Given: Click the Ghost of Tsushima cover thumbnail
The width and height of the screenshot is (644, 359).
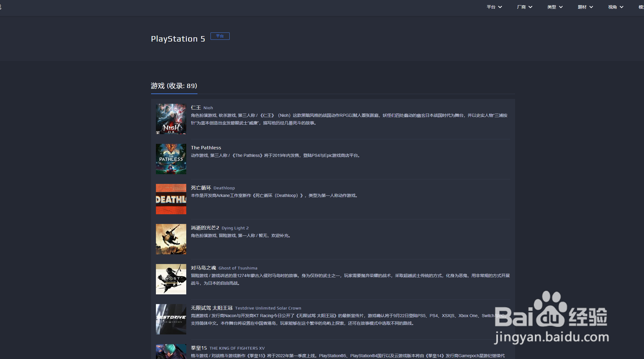Looking at the screenshot, I should pyautogui.click(x=171, y=279).
